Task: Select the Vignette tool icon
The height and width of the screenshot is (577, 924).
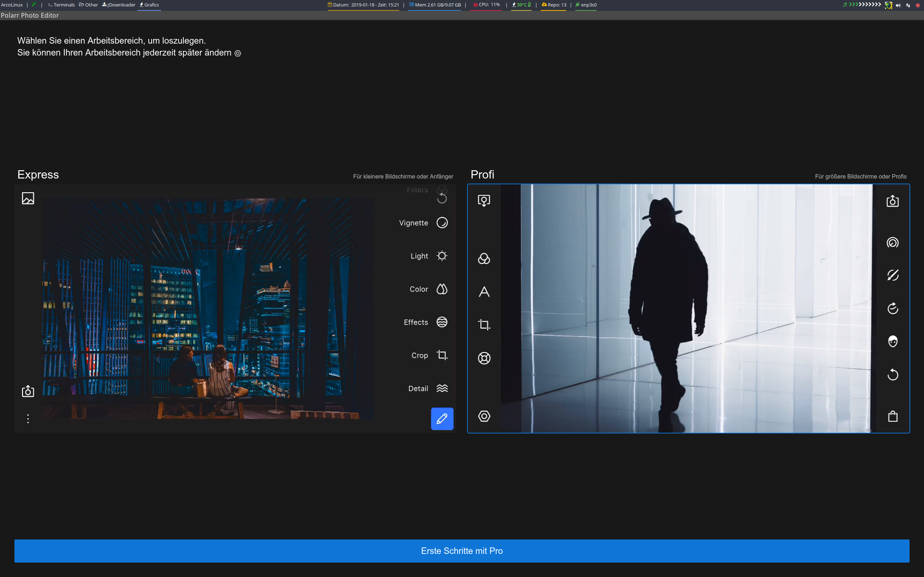Action: (x=442, y=223)
